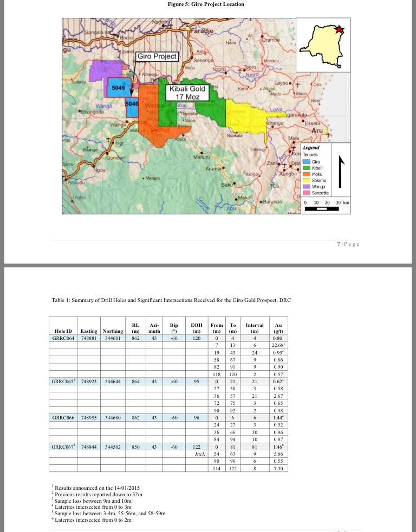Viewport: 416px width, 532px height.
Task: Click the Makofi place label
Action: [x=245, y=198]
